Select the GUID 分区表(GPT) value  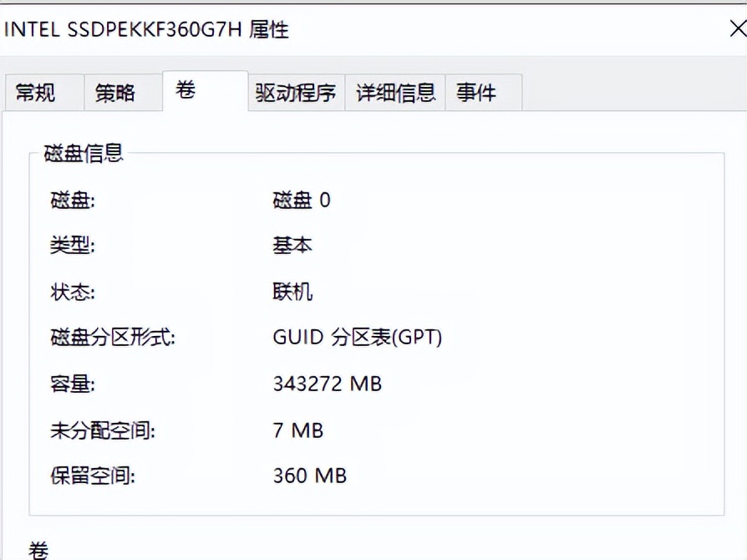pos(358,338)
